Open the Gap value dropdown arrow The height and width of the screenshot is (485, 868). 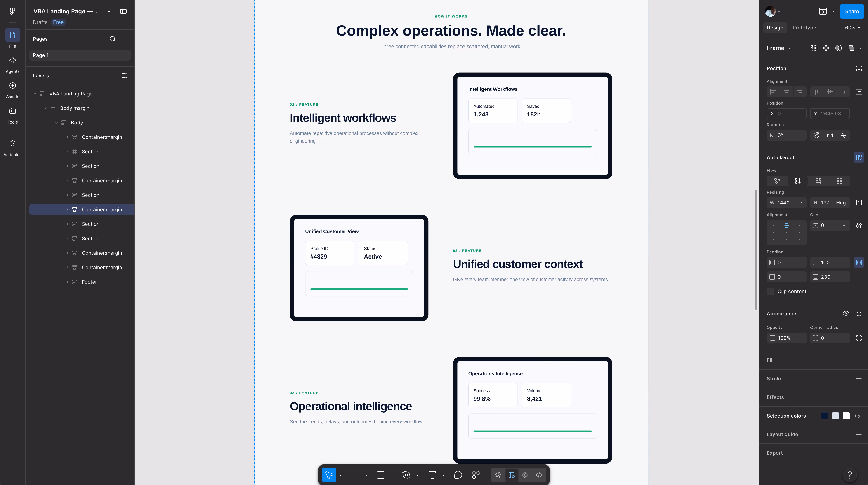click(x=844, y=225)
